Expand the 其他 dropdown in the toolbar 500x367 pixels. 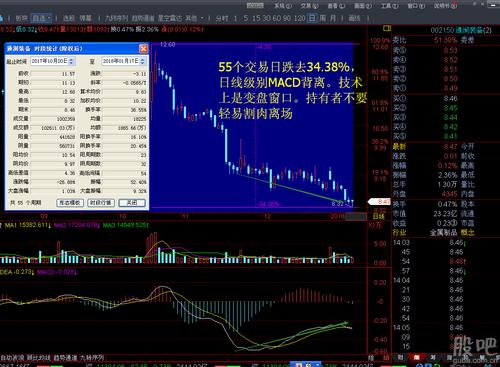194,18
